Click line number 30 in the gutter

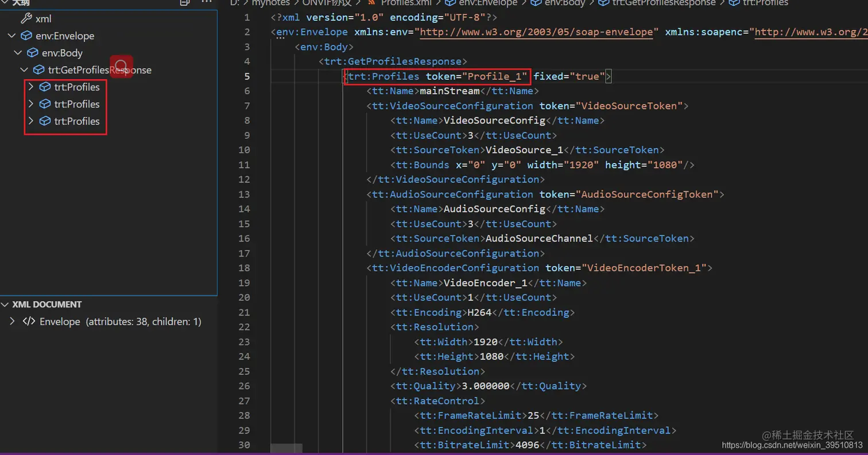coord(244,445)
